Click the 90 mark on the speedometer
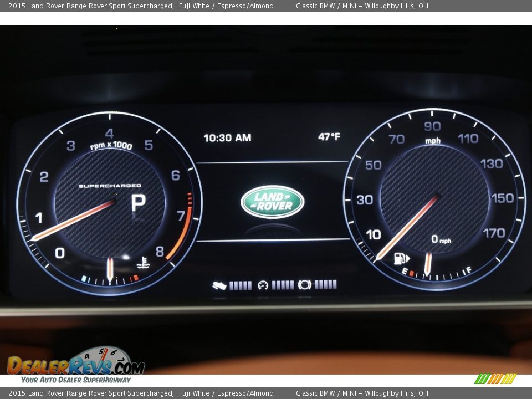Screen dimensions: 532x399 [x=432, y=126]
